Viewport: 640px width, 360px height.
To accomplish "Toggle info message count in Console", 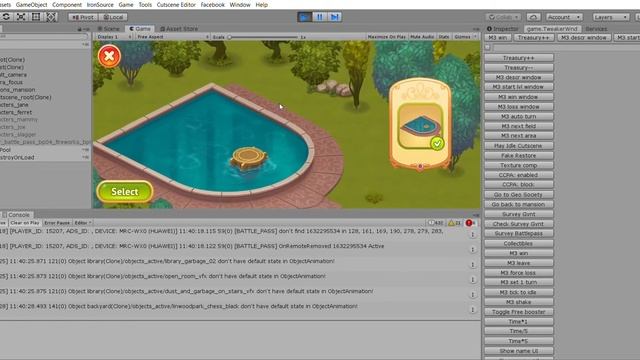I will click(x=436, y=223).
